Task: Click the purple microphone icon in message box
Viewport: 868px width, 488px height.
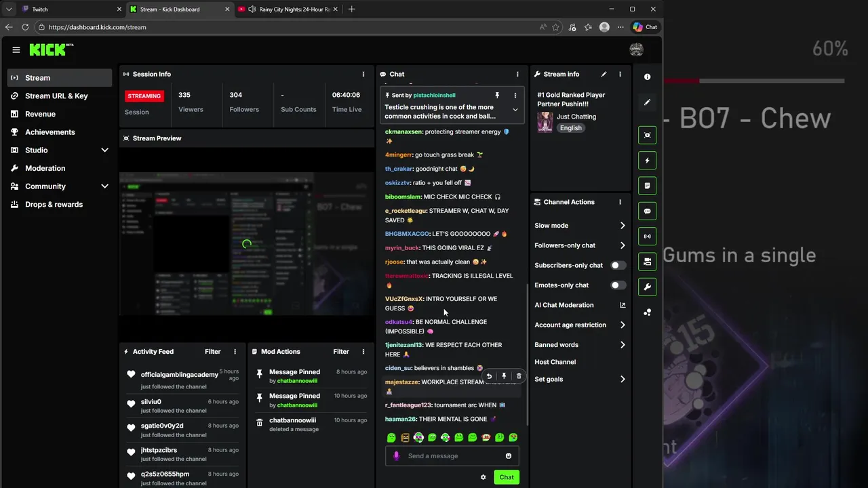Action: point(397,456)
